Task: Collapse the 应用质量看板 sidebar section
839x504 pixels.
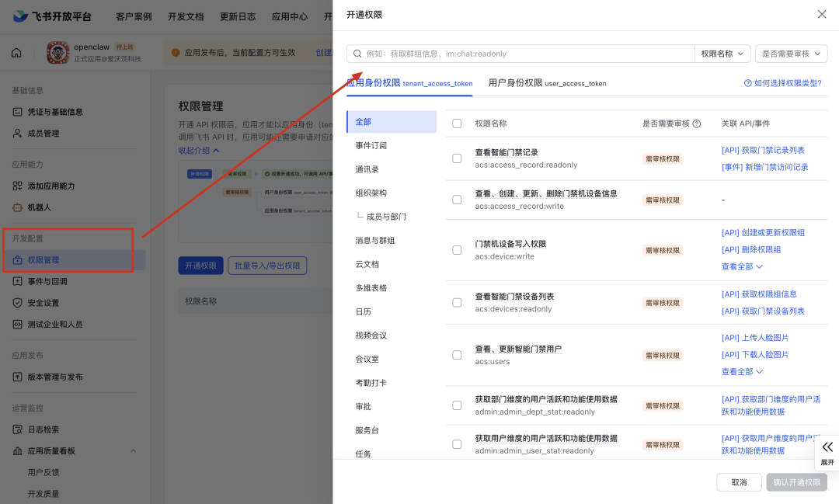Action: click(133, 451)
